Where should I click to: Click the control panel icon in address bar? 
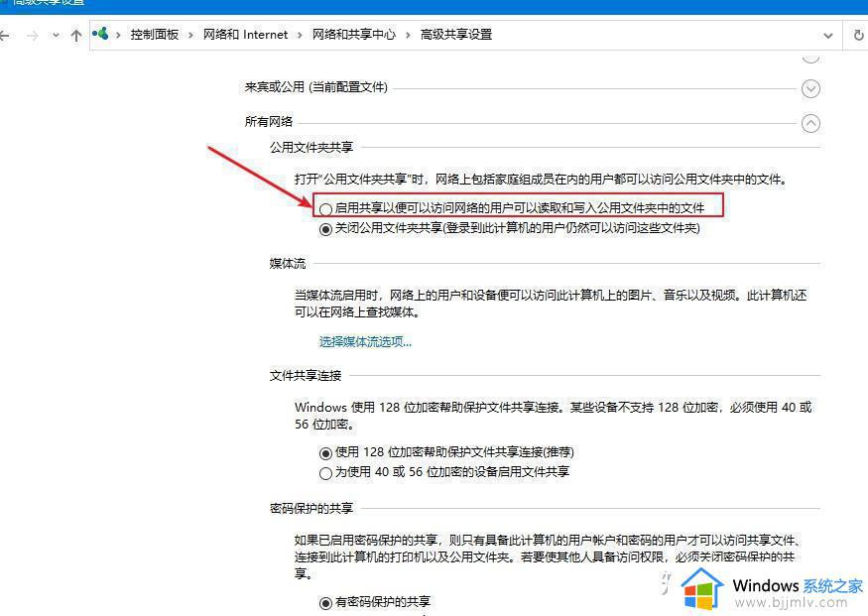click(100, 35)
